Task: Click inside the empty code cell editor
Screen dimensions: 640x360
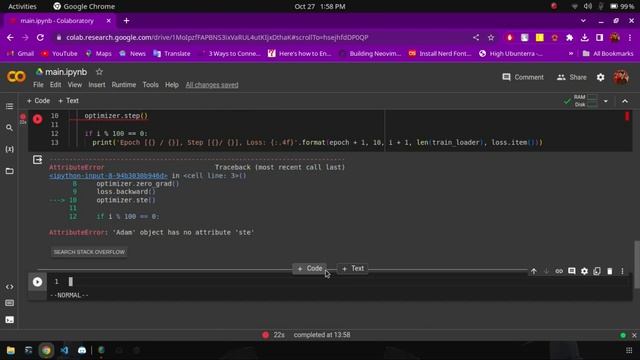Action: [339, 282]
